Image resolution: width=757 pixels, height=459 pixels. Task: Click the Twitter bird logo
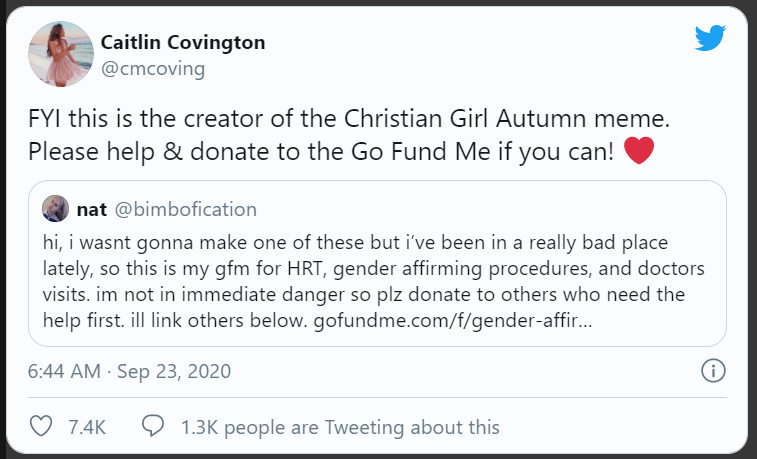(x=710, y=38)
